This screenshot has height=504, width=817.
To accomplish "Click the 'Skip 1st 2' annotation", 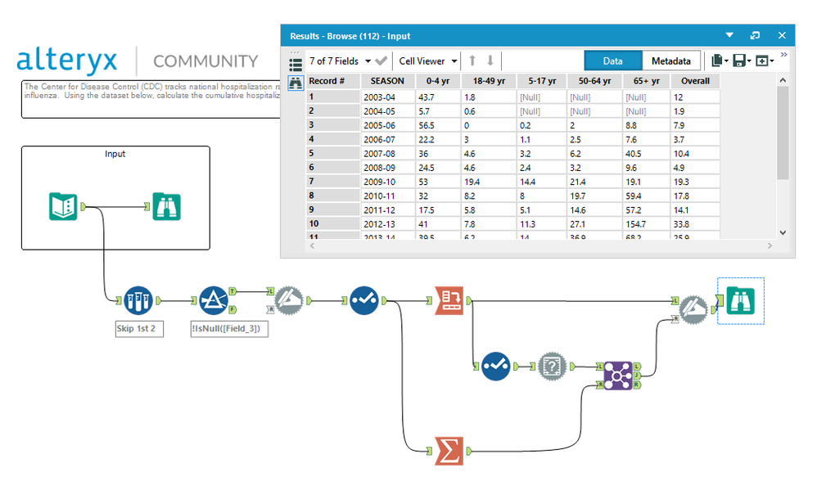I will [x=139, y=329].
